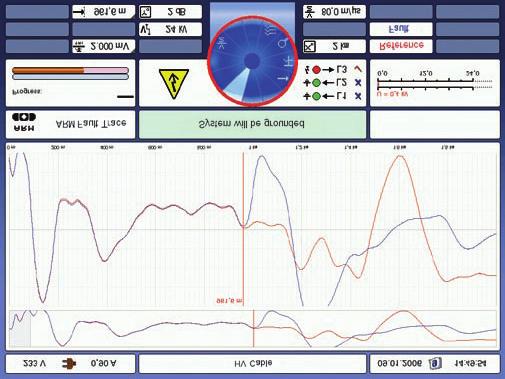Click the amplitude icon beside 2.000 mV

(79, 47)
